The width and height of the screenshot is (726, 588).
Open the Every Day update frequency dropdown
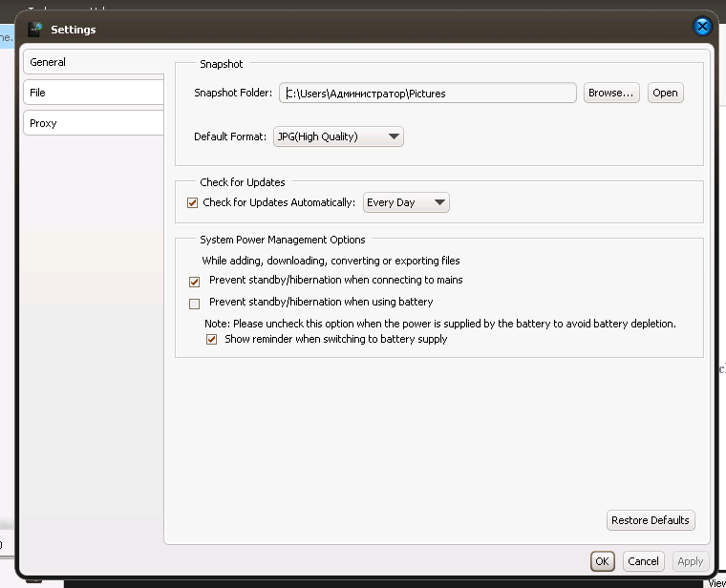point(406,202)
